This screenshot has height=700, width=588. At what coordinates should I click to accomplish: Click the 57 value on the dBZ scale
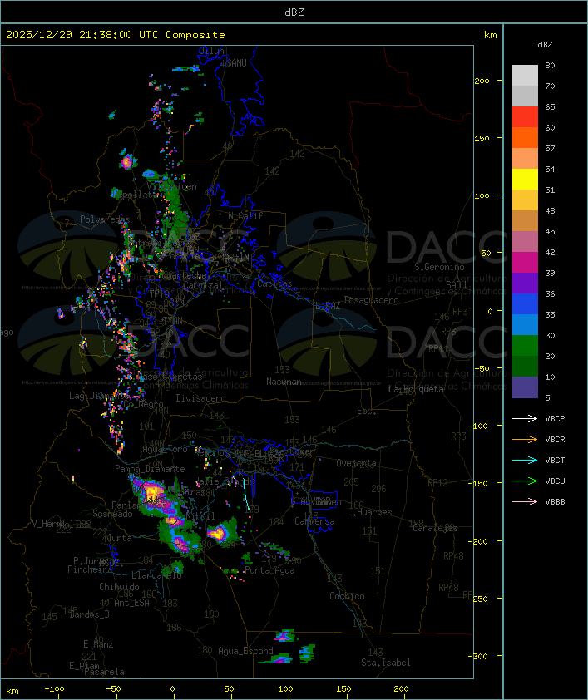point(550,148)
